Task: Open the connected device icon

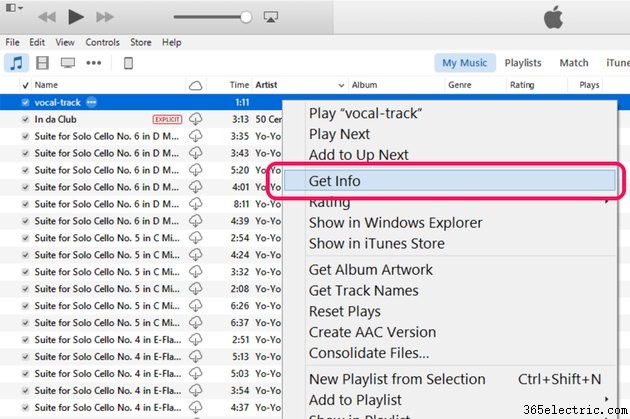Action: (128, 63)
